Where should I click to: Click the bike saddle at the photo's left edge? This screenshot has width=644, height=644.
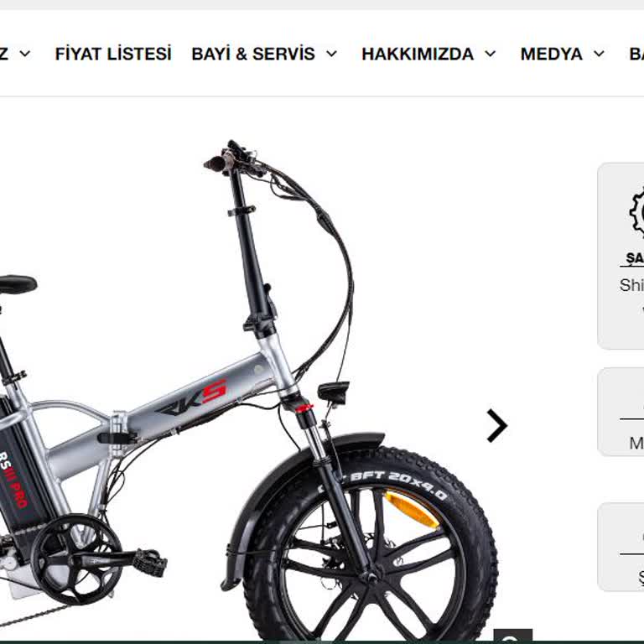18,283
